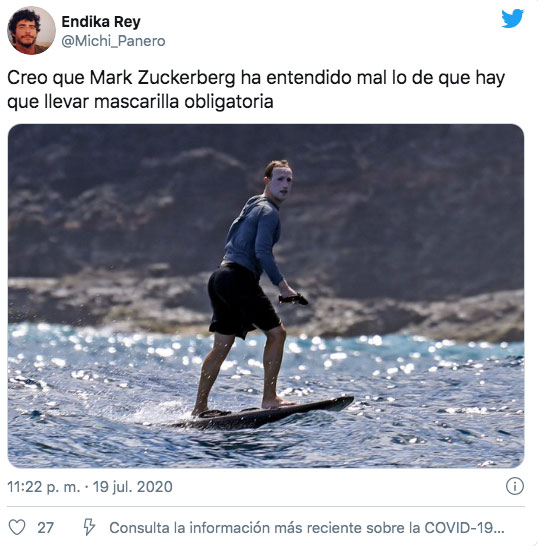Open the attached surfing photo
This screenshot has width=538, height=546.
pyautogui.click(x=266, y=296)
